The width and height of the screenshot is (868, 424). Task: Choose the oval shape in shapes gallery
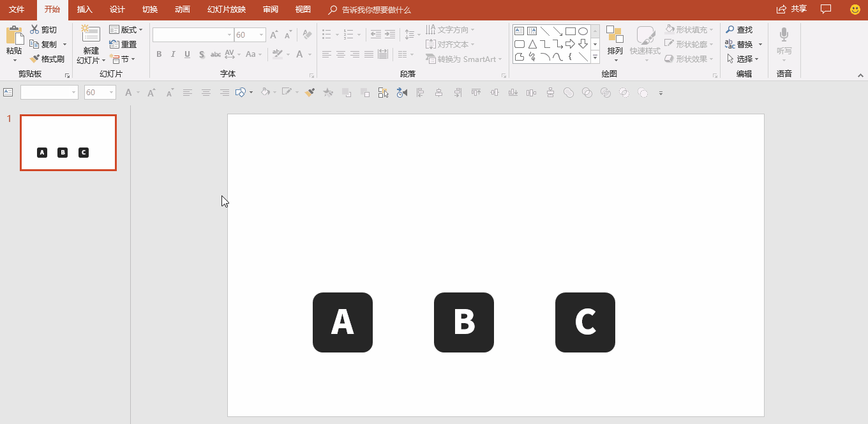pyautogui.click(x=583, y=31)
